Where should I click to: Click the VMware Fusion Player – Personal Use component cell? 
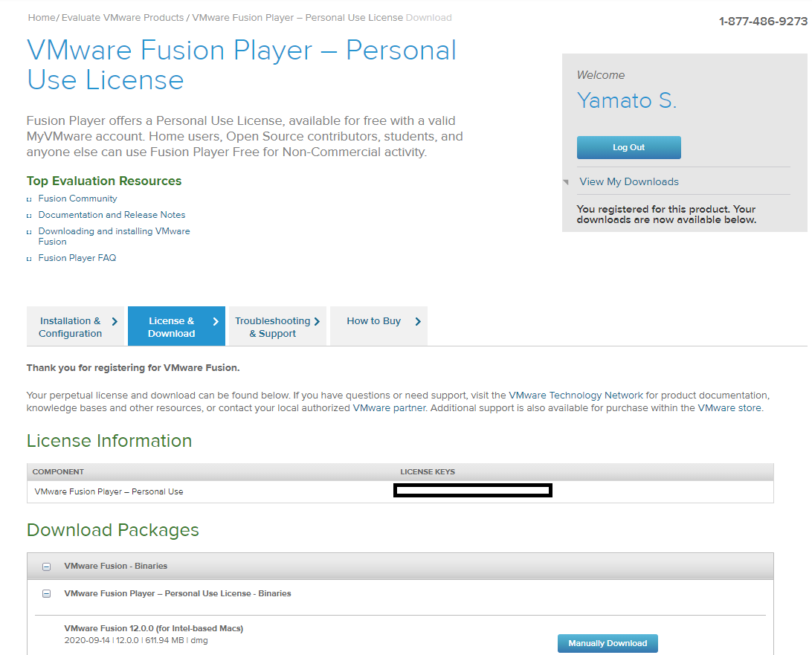(109, 491)
